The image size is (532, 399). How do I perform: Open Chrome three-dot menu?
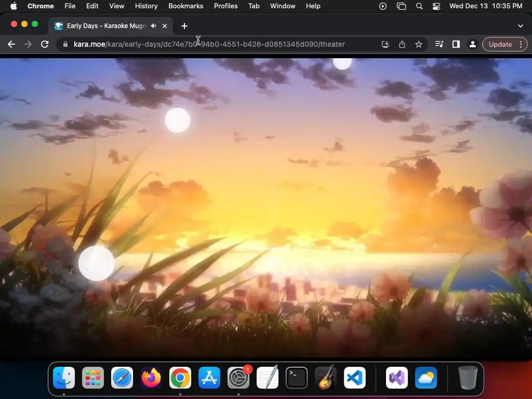tap(521, 44)
